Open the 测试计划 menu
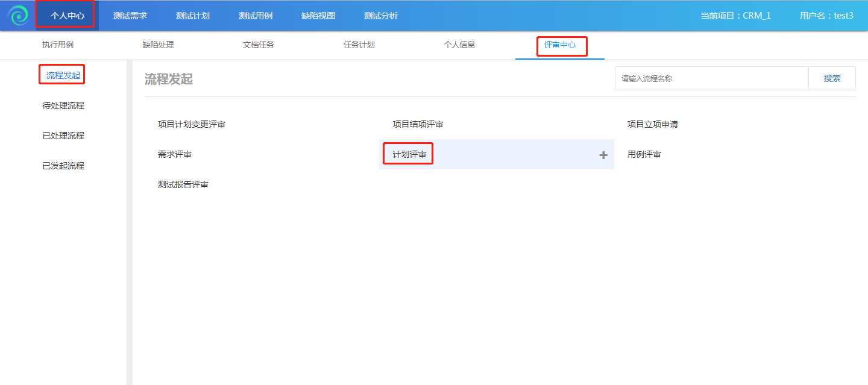Viewport: 868px width, 385px height. pyautogui.click(x=193, y=16)
